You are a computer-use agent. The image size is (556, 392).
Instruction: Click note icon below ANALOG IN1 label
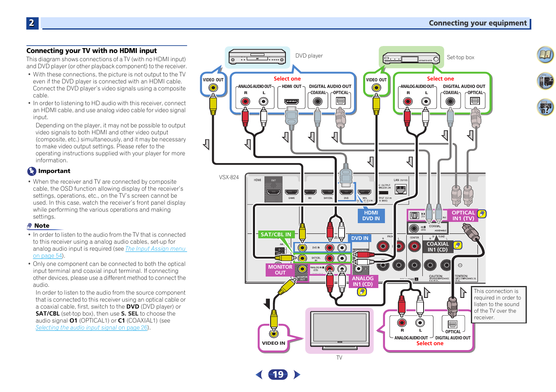click(x=362, y=292)
